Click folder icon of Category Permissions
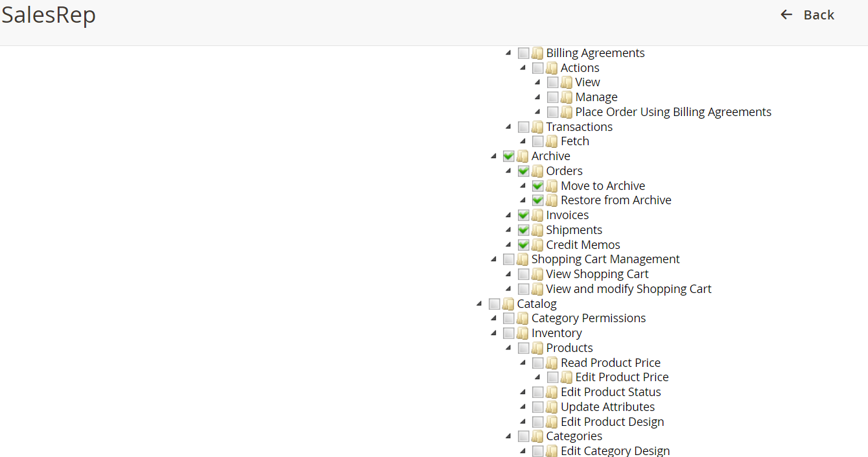 pos(522,318)
